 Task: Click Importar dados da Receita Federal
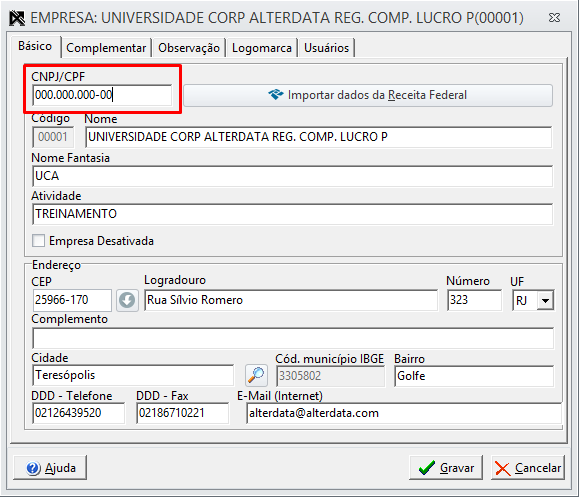(368, 95)
